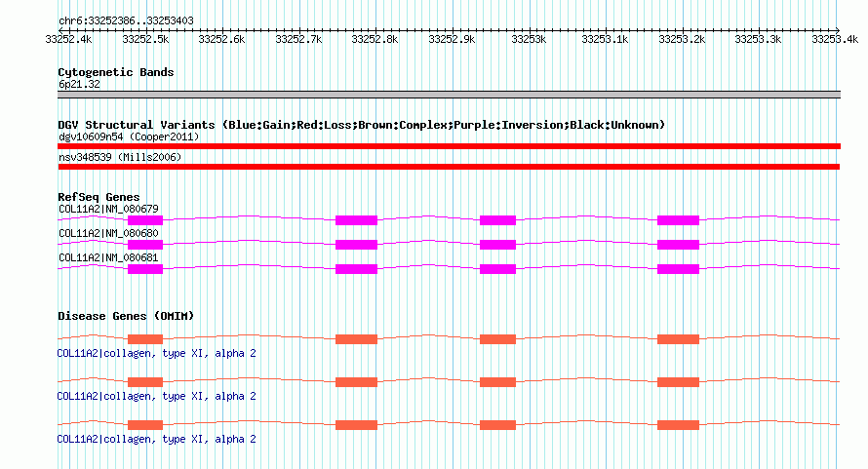868x469 pixels.
Task: Click the 33252.5k ruler label
Action: point(145,39)
